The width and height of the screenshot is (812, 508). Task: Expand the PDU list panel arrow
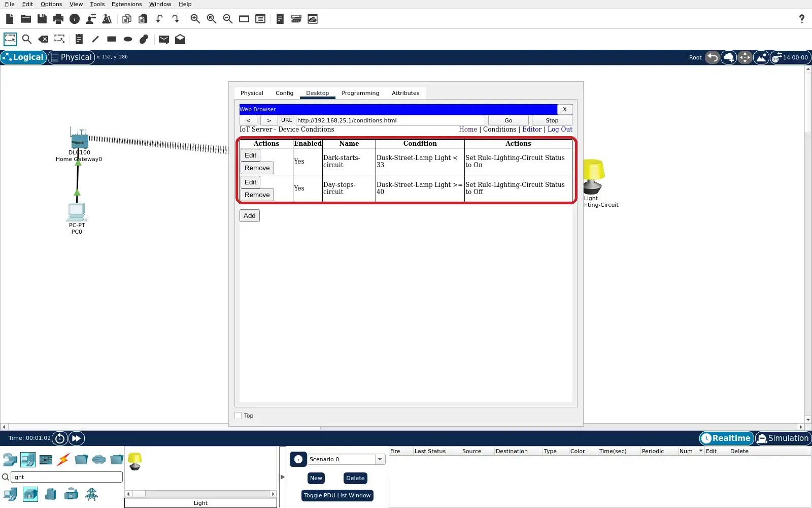(x=283, y=477)
